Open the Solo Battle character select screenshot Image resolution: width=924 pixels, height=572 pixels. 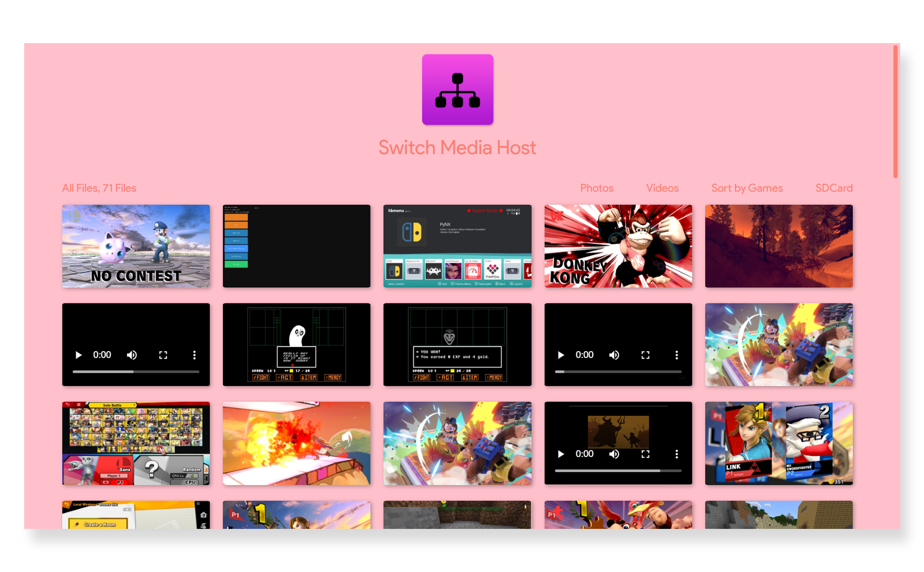(136, 443)
